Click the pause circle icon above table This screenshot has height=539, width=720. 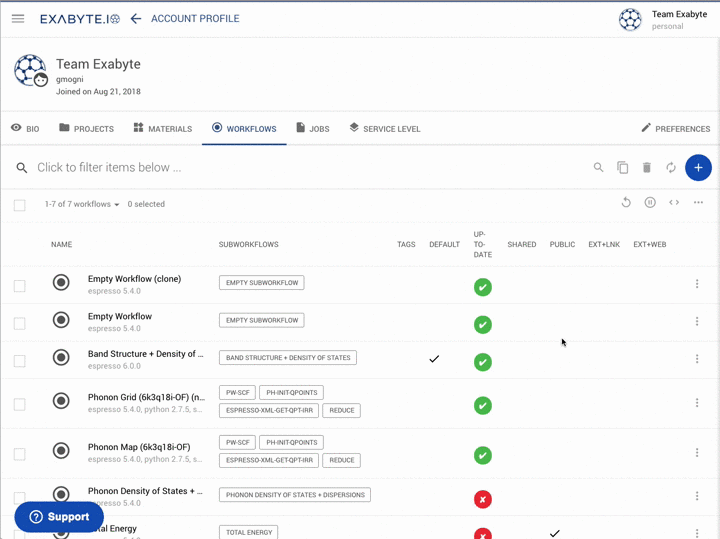pyautogui.click(x=650, y=203)
